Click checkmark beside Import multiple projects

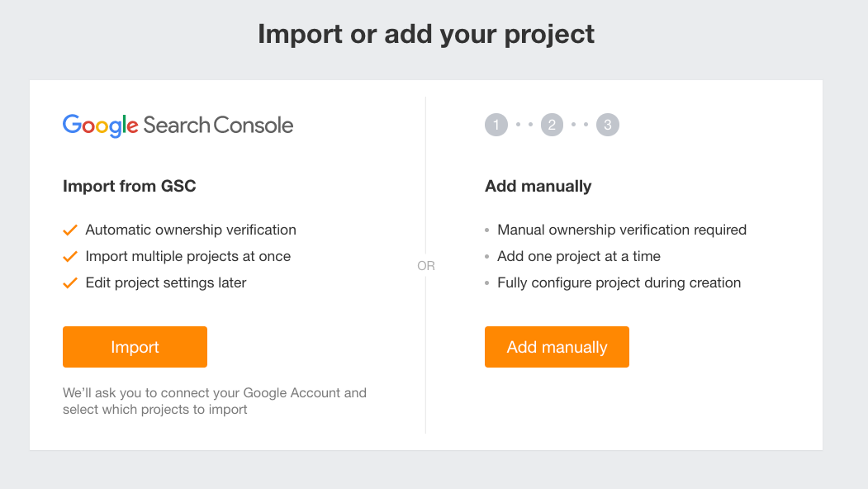(x=70, y=256)
